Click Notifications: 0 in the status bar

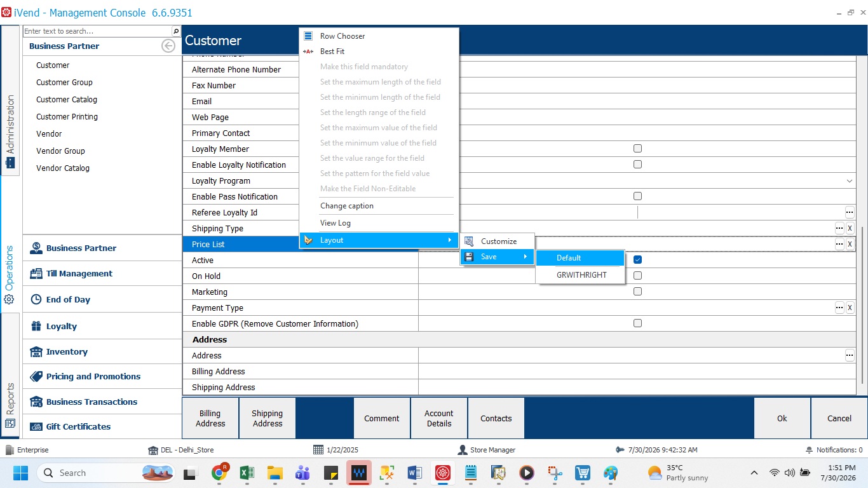(x=834, y=450)
